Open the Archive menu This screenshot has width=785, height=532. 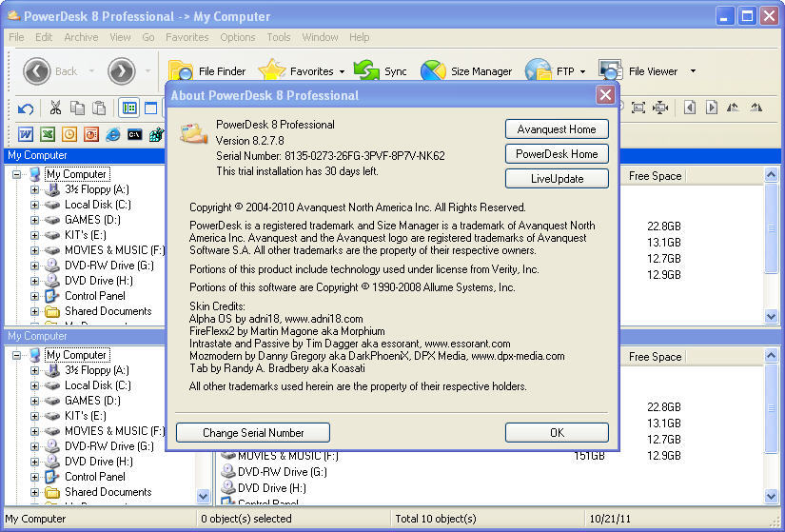[x=81, y=37]
